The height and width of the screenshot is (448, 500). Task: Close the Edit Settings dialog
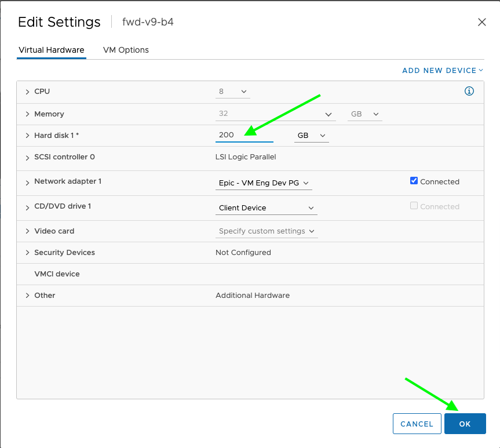click(481, 22)
